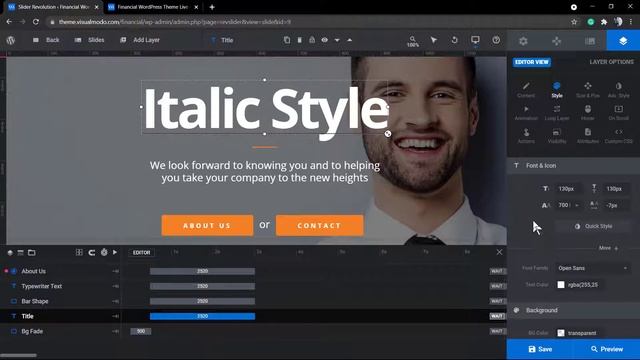This screenshot has width=640, height=360.
Task: Collapse the Background section
Action: (x=573, y=310)
